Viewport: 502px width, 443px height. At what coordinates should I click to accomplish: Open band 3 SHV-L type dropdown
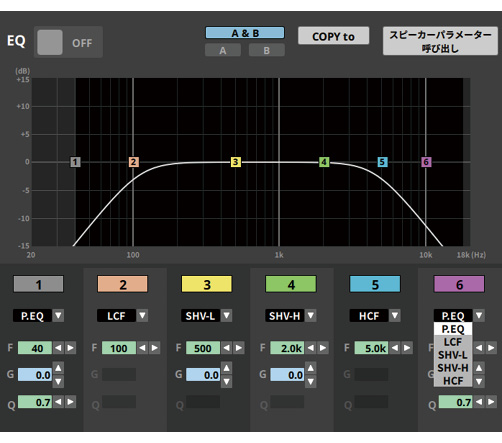click(x=227, y=315)
